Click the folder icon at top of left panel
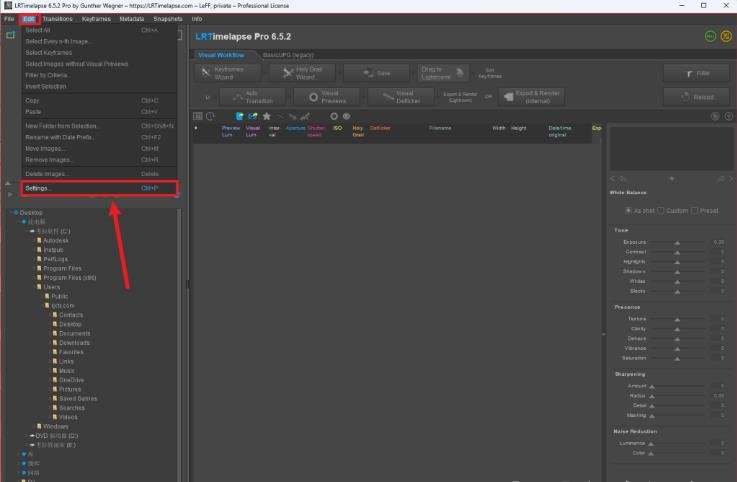Screen dimensions: 737x482 pyautogui.click(x=10, y=35)
